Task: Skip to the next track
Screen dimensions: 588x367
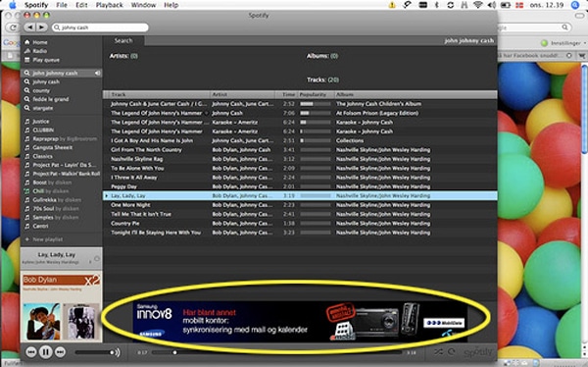Action: [x=60, y=352]
